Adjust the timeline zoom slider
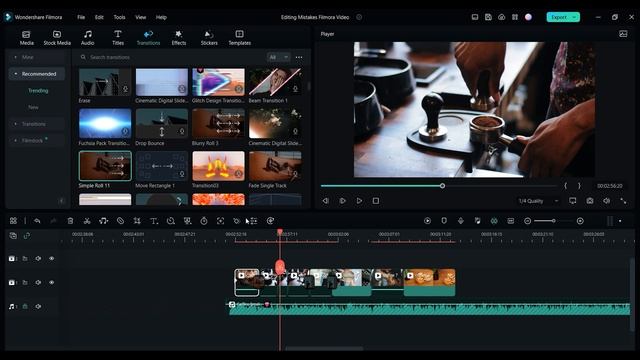The image size is (640, 360). coord(553,221)
